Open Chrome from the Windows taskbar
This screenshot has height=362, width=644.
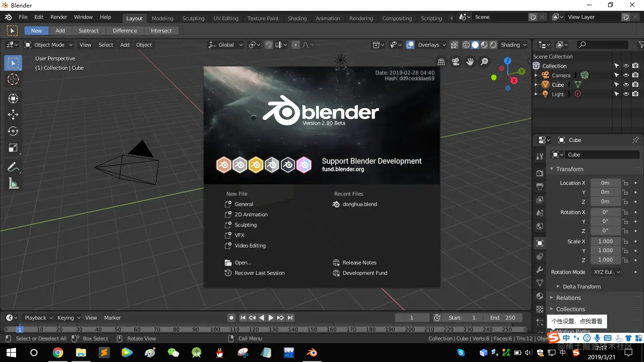(x=58, y=353)
